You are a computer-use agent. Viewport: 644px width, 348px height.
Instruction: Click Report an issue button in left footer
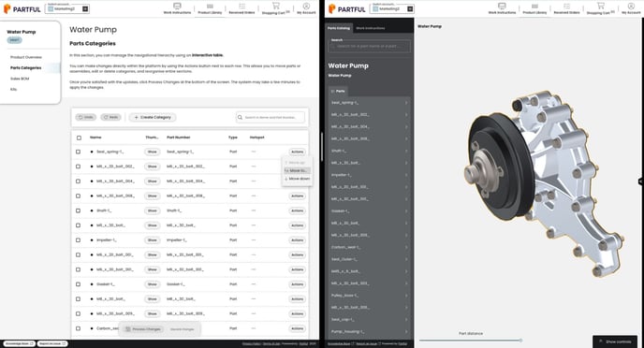52,343
